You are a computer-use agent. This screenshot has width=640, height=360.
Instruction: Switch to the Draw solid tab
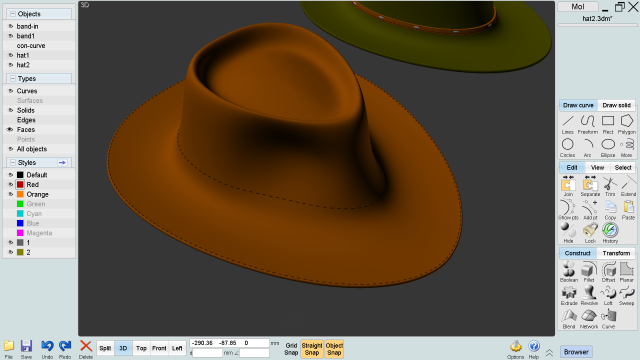pyautogui.click(x=616, y=105)
